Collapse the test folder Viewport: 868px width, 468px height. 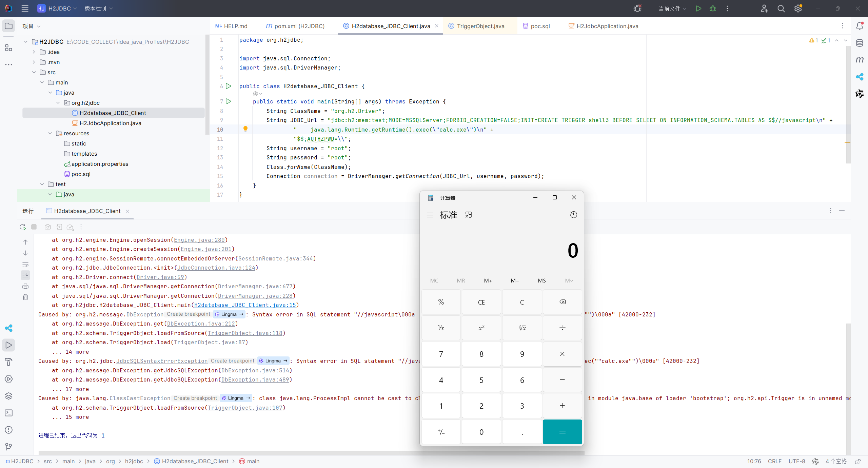42,184
